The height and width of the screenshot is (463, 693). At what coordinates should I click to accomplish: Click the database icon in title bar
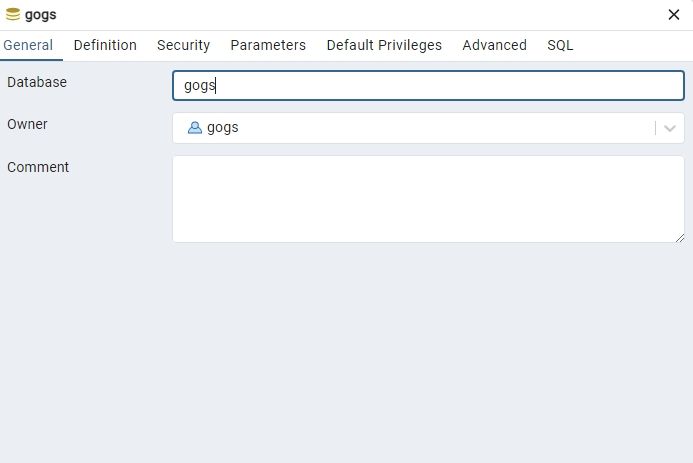pyautogui.click(x=13, y=15)
